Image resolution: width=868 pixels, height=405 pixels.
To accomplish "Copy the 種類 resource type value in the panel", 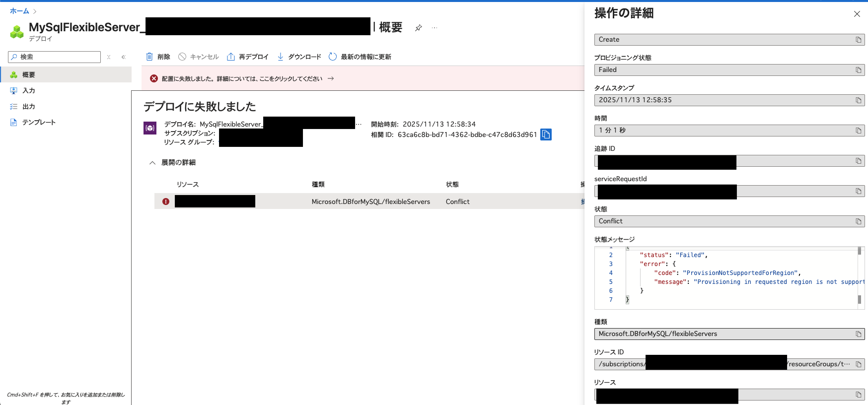I will 858,334.
